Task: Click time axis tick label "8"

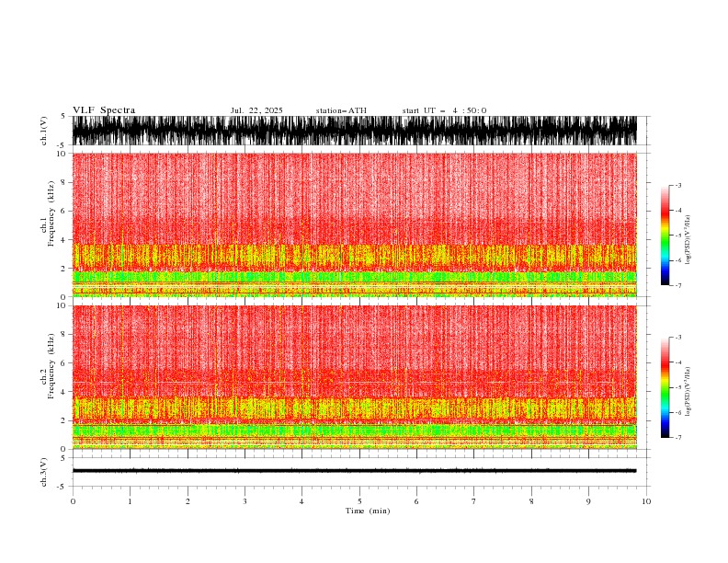Action: (531, 501)
